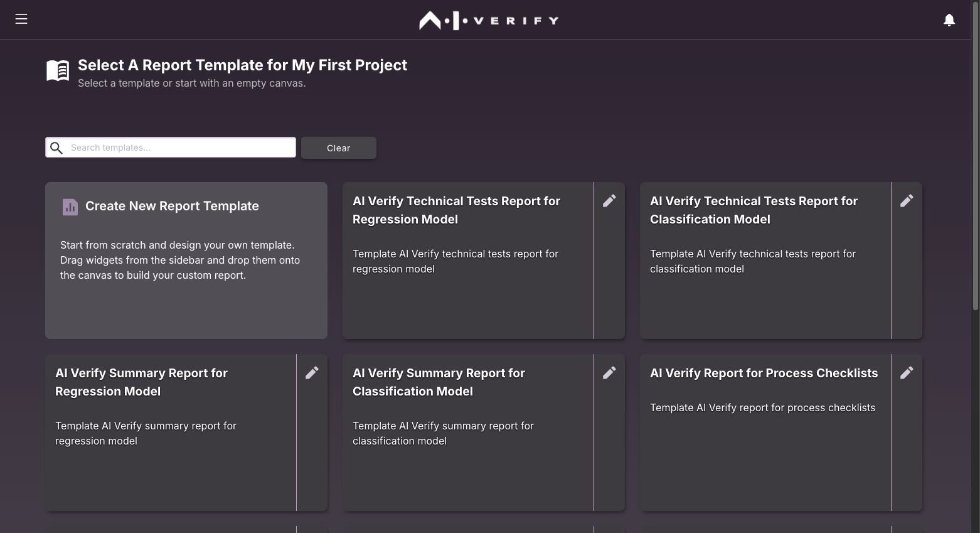Edit the Process Checklists report template
This screenshot has height=533, width=980.
[907, 373]
